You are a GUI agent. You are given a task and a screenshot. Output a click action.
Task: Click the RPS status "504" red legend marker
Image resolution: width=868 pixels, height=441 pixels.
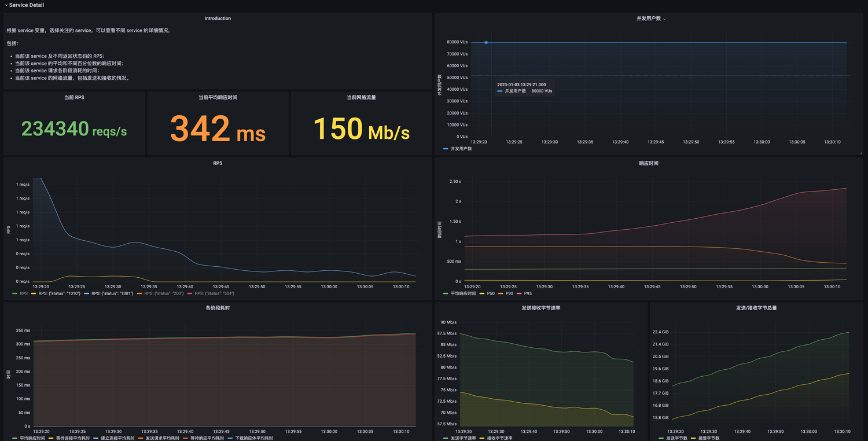coord(190,293)
